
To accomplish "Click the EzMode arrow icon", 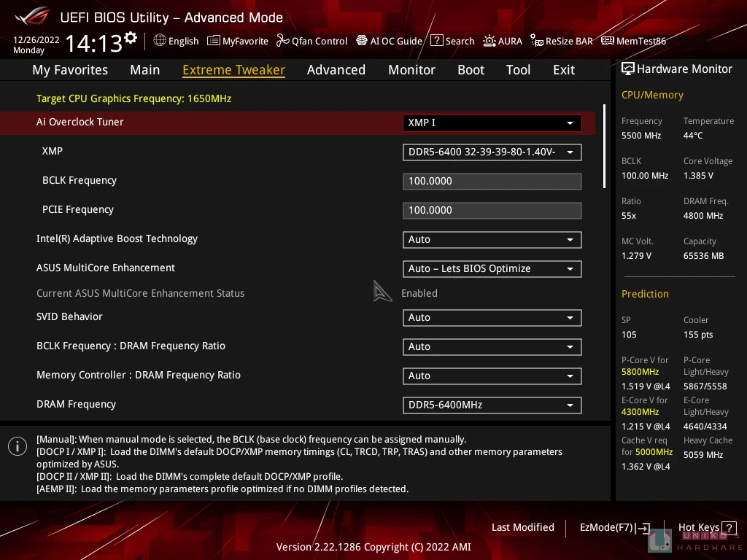I will 643,528.
